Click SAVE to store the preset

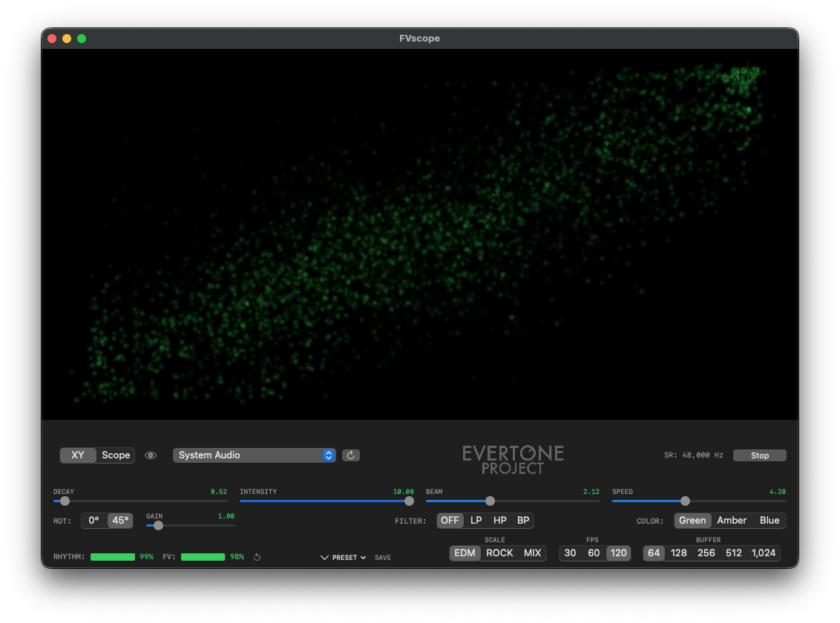pos(382,558)
